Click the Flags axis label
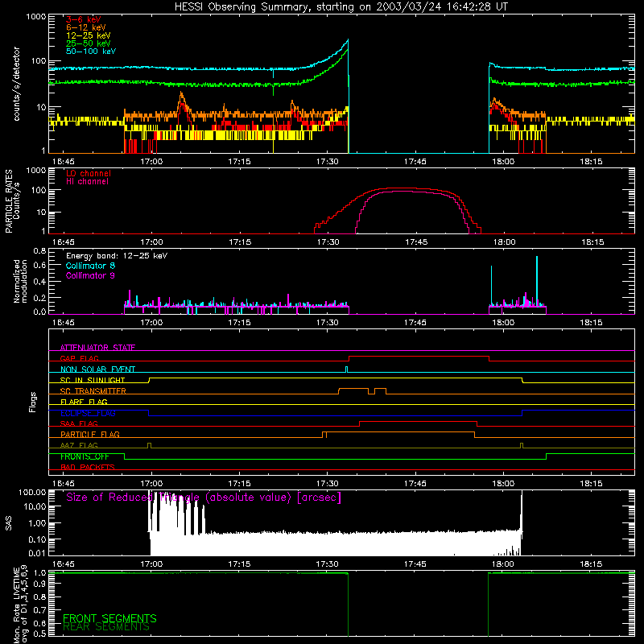The width and height of the screenshot is (644, 644). 33,402
